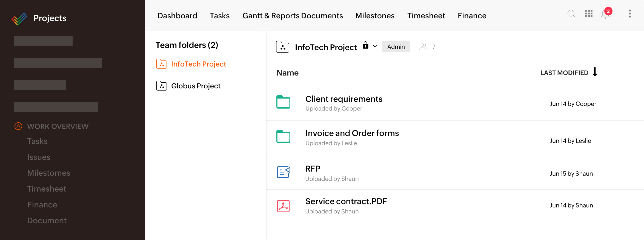The image size is (644, 240).
Task: Sort by Last Modified arrow
Action: coord(595,72)
